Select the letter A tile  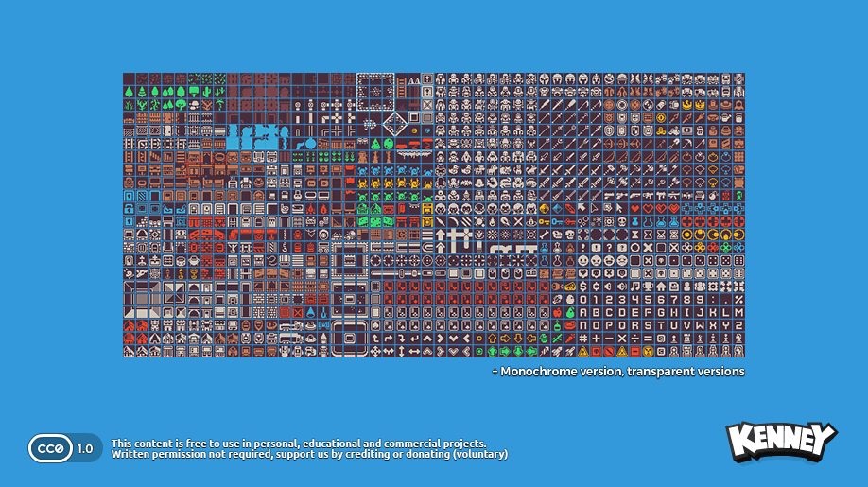[582, 312]
